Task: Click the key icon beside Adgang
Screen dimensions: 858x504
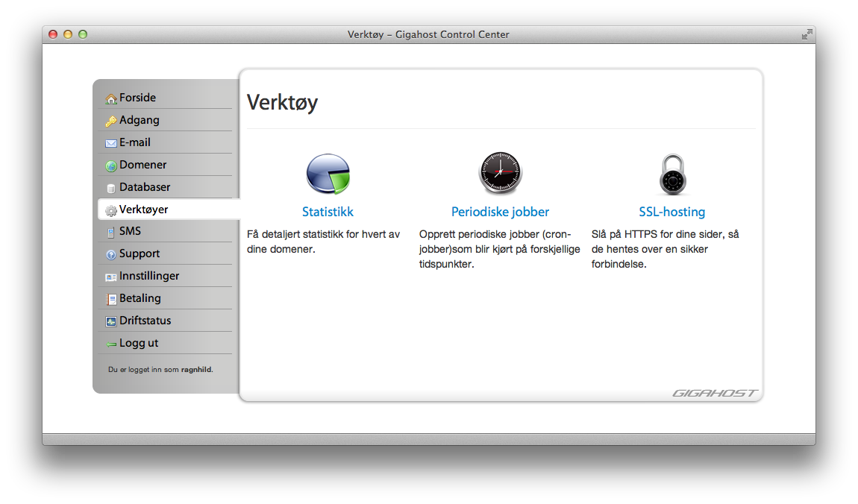Action: click(x=111, y=121)
